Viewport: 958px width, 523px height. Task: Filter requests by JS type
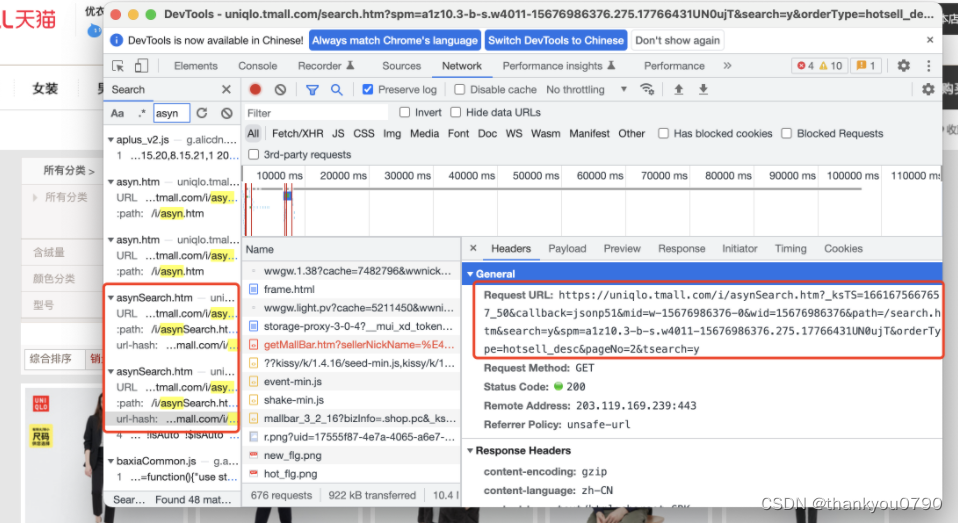pos(338,133)
